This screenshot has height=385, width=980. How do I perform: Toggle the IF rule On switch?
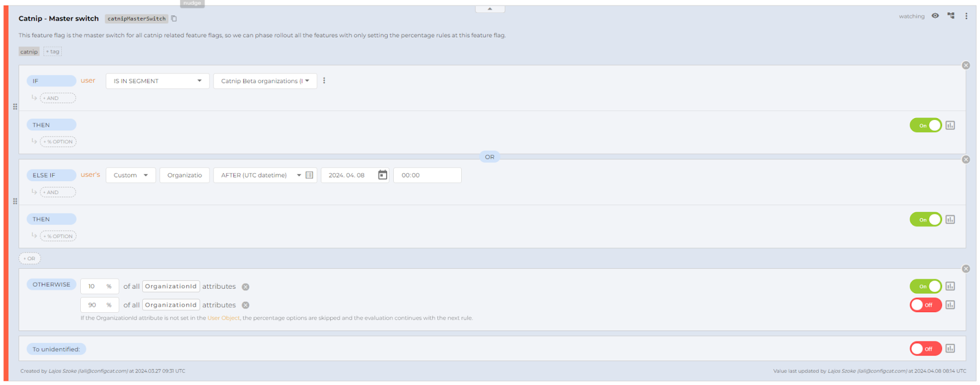point(925,125)
